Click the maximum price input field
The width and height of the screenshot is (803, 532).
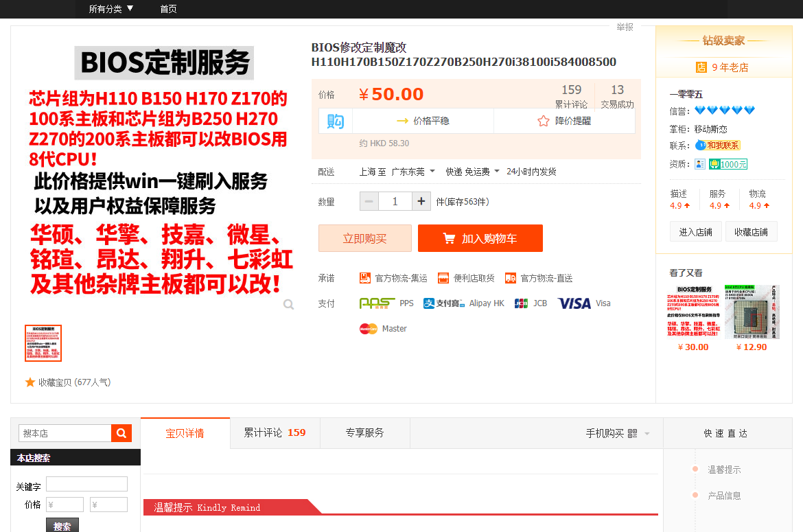pyautogui.click(x=108, y=505)
